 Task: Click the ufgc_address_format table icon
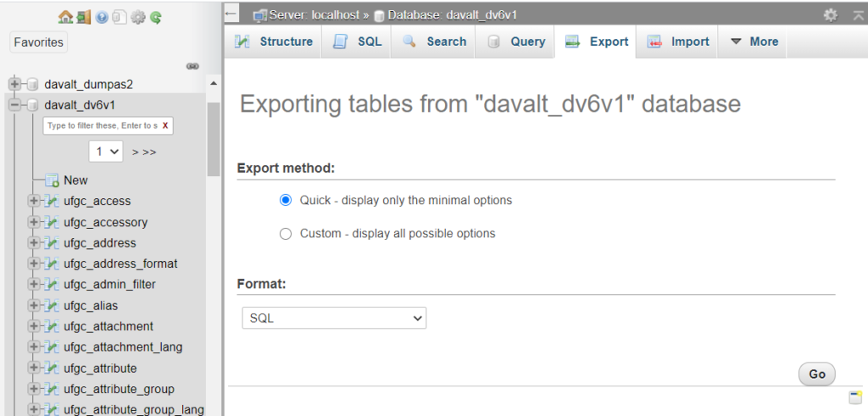click(52, 263)
